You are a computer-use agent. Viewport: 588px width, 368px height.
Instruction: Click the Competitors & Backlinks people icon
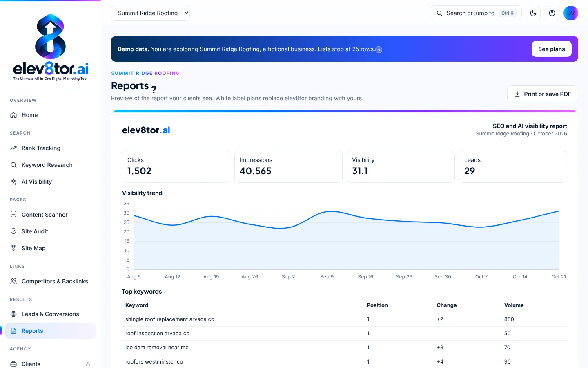(13, 281)
